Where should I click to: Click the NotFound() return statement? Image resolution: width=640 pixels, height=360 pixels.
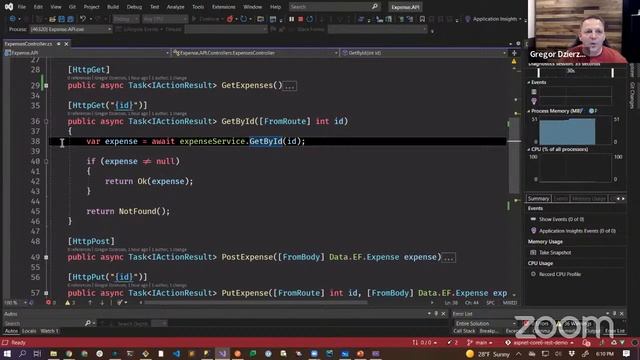point(128,211)
